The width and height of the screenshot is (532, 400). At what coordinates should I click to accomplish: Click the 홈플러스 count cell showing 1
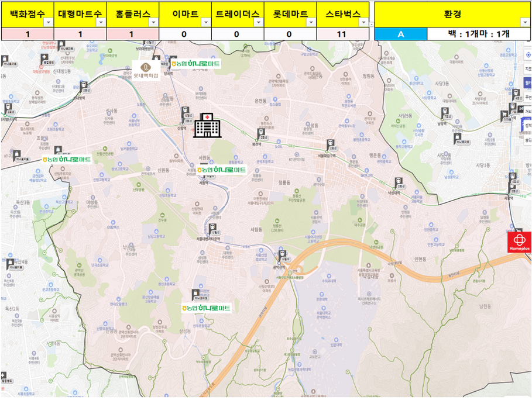(x=133, y=35)
